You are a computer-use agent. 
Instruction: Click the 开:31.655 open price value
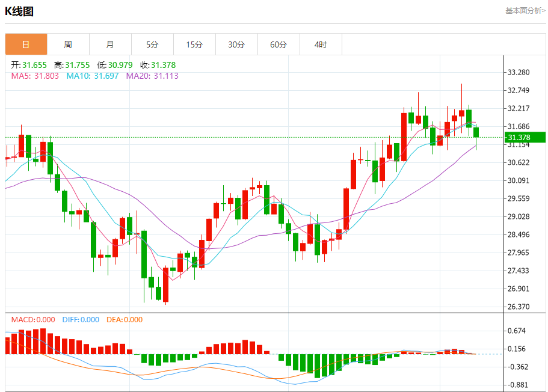point(29,65)
